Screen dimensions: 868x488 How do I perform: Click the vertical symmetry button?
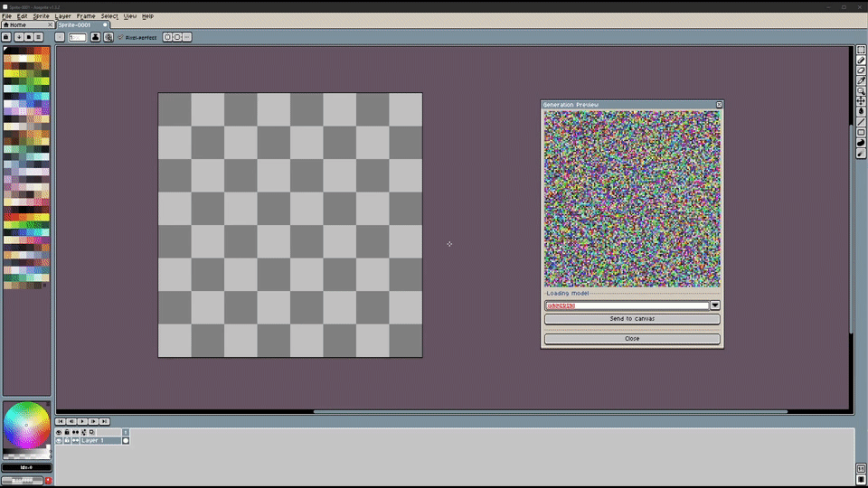pyautogui.click(x=177, y=37)
